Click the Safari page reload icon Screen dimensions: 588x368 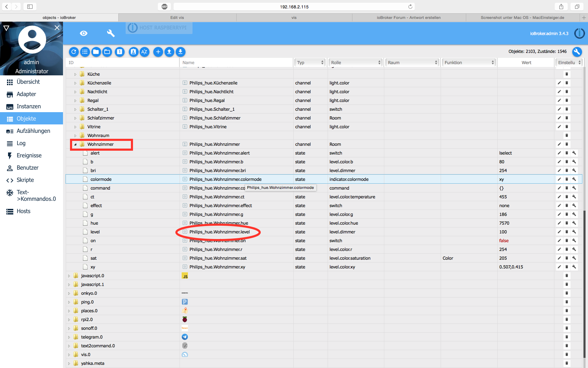tap(410, 7)
